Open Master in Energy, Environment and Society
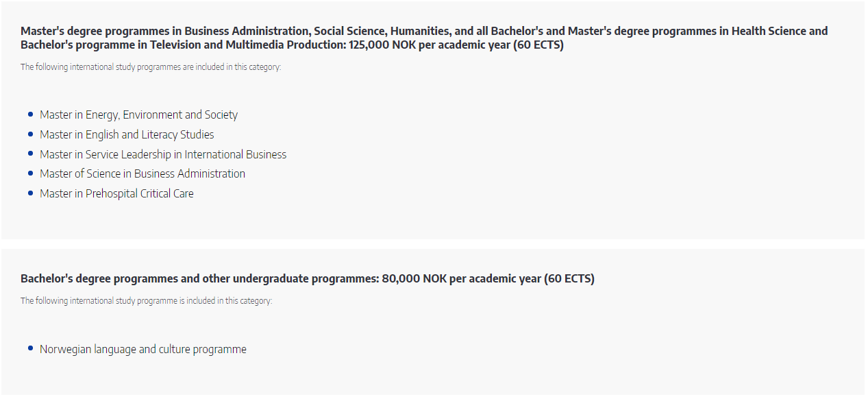Screen dimensions: 868x397 (x=138, y=115)
